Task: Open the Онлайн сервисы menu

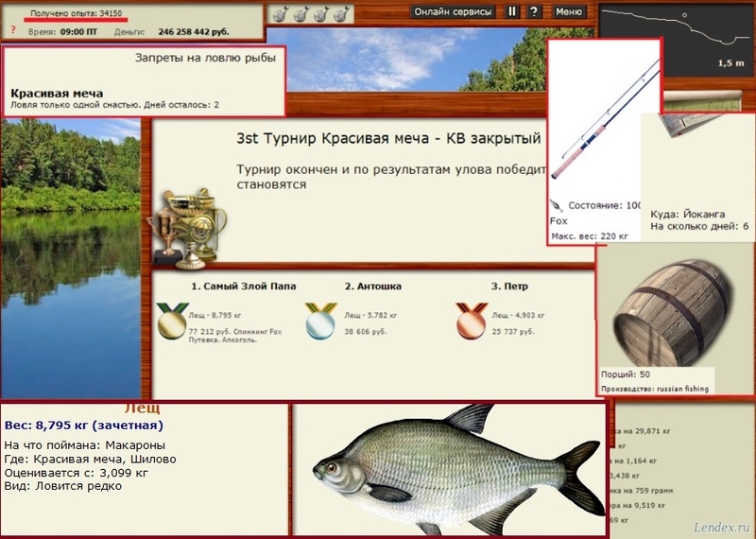Action: (x=454, y=12)
